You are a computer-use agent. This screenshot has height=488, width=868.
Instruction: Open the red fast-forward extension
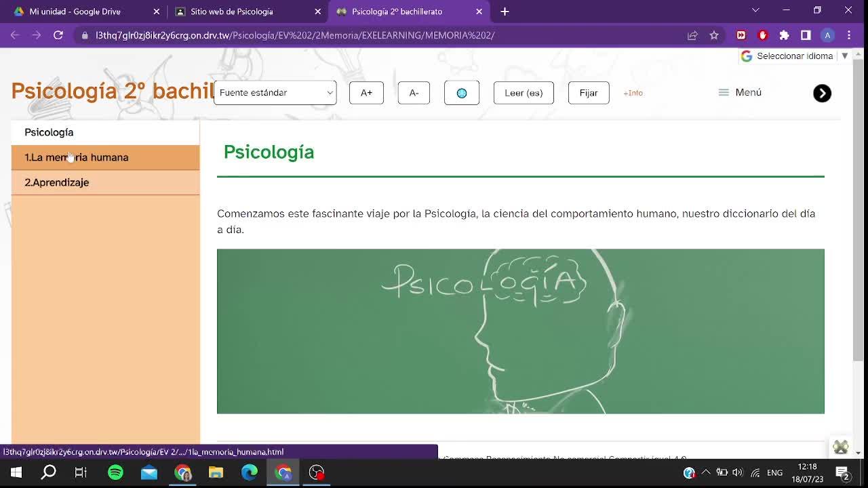point(741,35)
